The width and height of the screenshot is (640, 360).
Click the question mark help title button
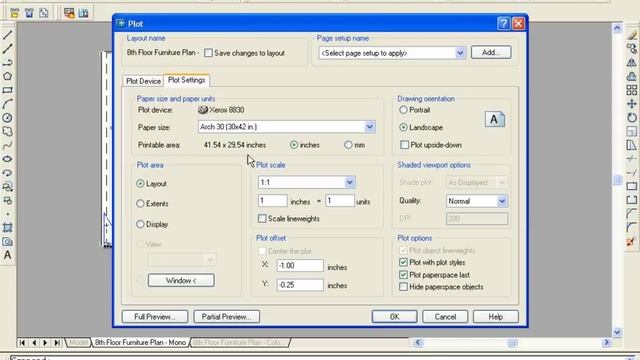(x=504, y=24)
